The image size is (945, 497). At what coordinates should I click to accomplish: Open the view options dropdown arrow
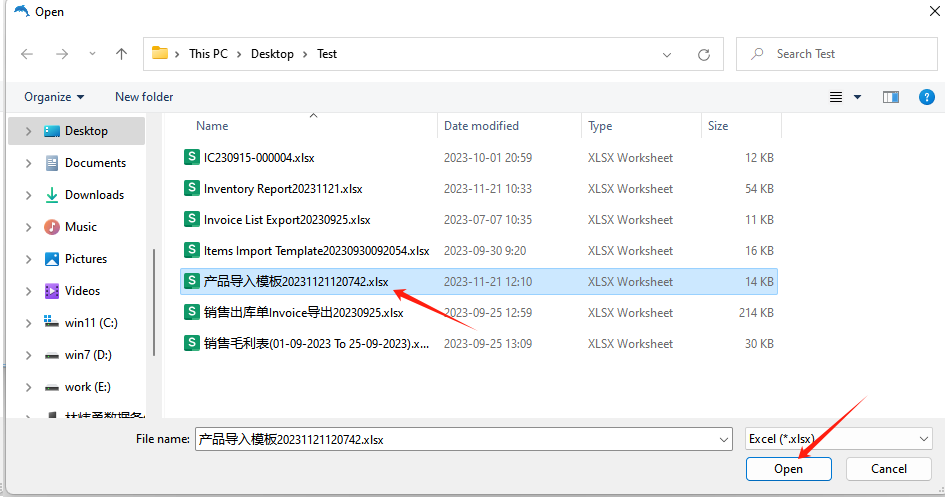pos(858,97)
